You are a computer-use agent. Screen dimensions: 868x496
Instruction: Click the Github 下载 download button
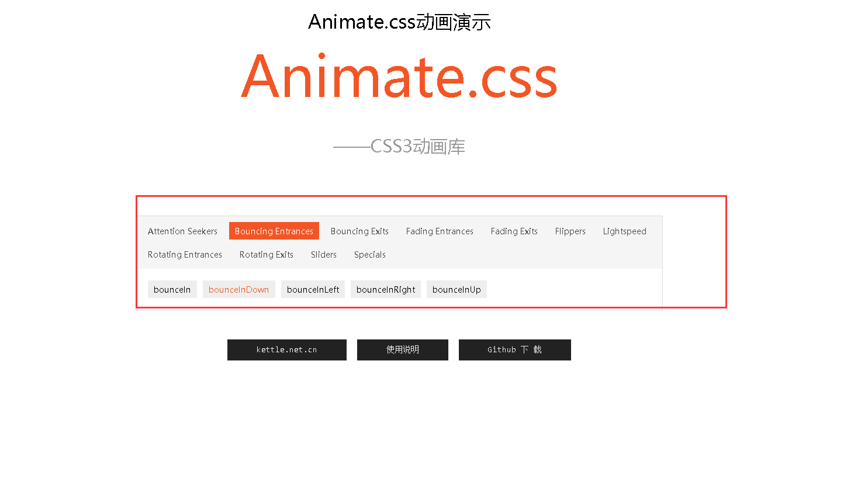(x=515, y=350)
